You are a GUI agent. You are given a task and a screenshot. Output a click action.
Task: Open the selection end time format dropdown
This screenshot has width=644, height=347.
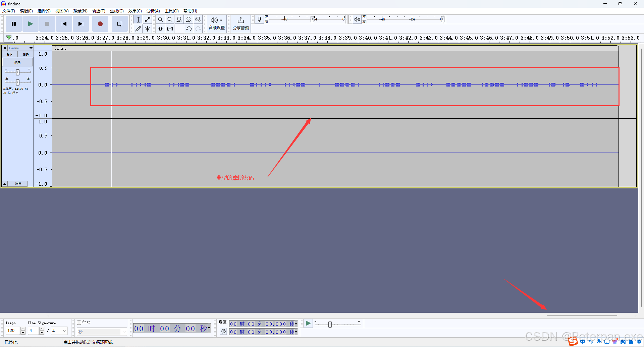(x=296, y=332)
